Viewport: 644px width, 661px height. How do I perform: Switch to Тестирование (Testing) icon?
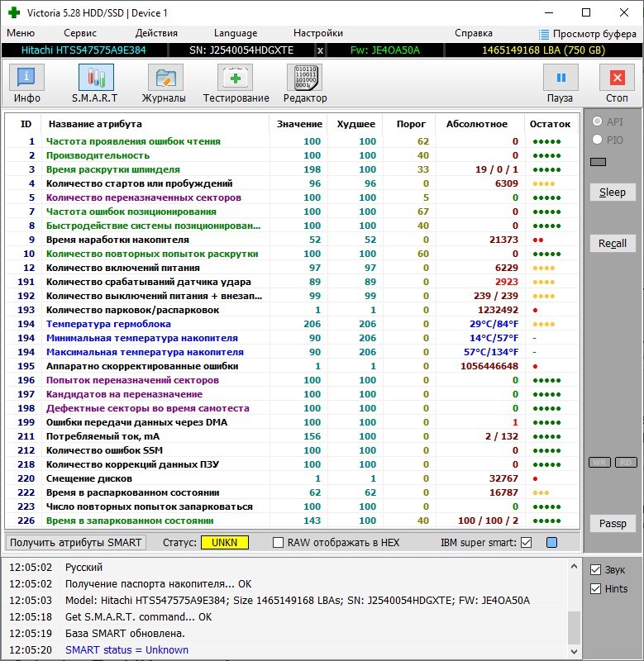click(235, 78)
